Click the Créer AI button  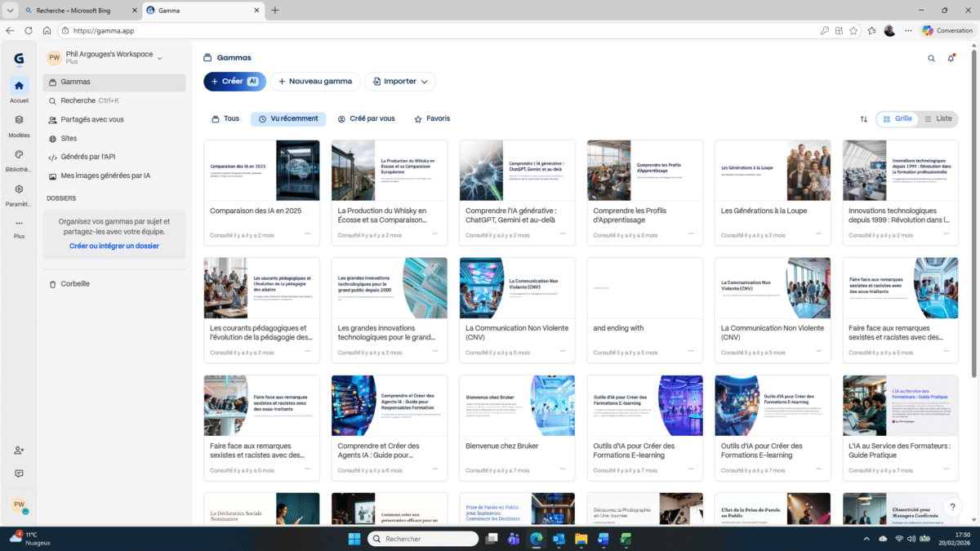click(x=234, y=82)
